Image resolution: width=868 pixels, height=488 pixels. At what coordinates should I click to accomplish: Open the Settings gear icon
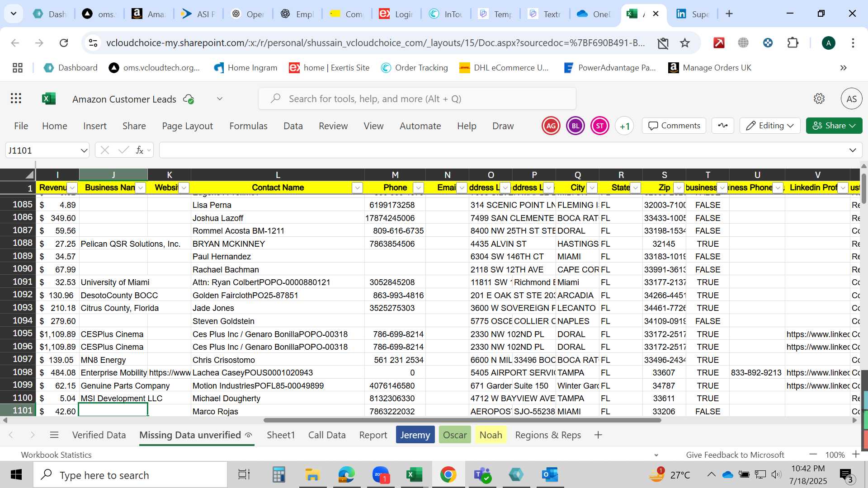coord(819,99)
